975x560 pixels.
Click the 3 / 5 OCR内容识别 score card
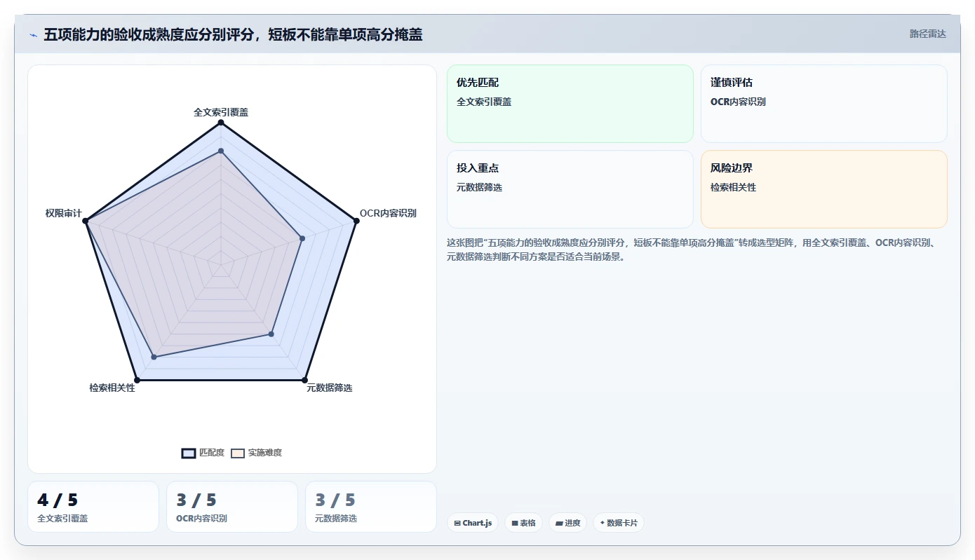(x=232, y=507)
